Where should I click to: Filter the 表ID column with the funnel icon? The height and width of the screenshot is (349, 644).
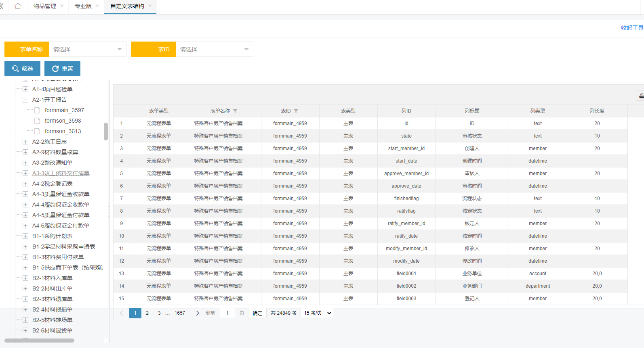pos(296,111)
